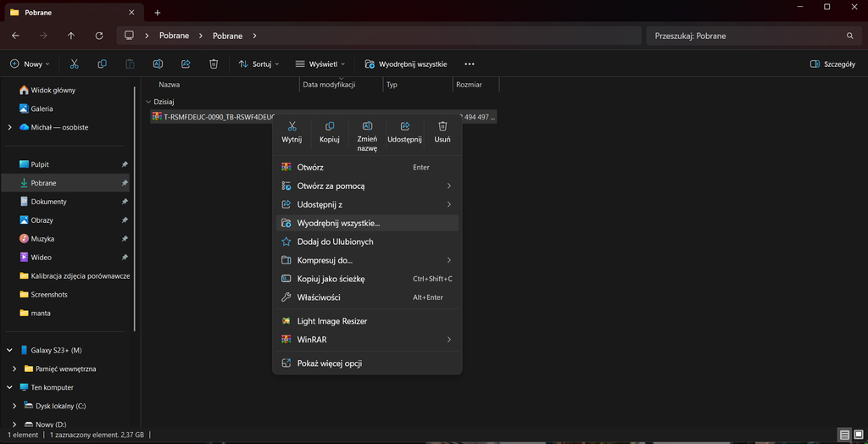
Task: Click Wyodrębnij wszystkie in the toolbar
Action: pyautogui.click(x=406, y=64)
